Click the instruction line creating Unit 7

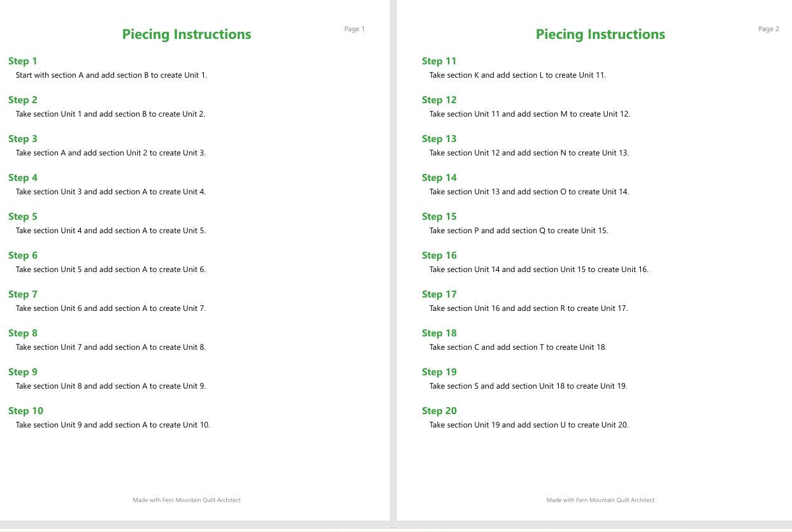click(111, 308)
